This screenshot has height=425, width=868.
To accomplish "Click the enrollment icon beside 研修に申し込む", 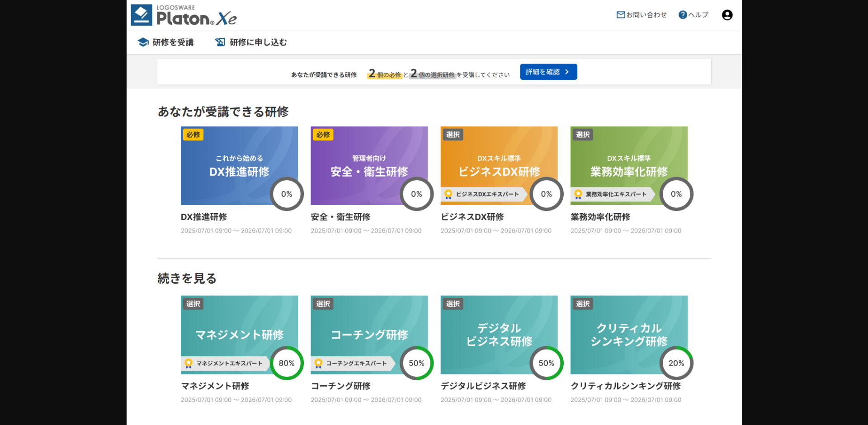I will 220,42.
